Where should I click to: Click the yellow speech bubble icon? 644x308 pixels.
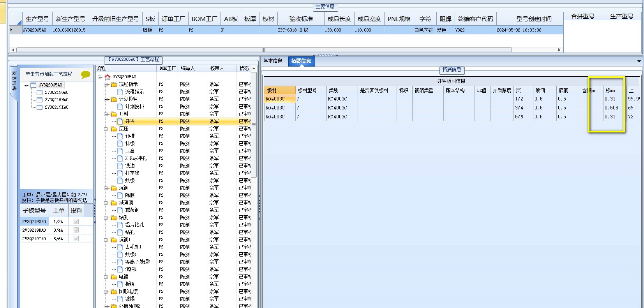86,74
